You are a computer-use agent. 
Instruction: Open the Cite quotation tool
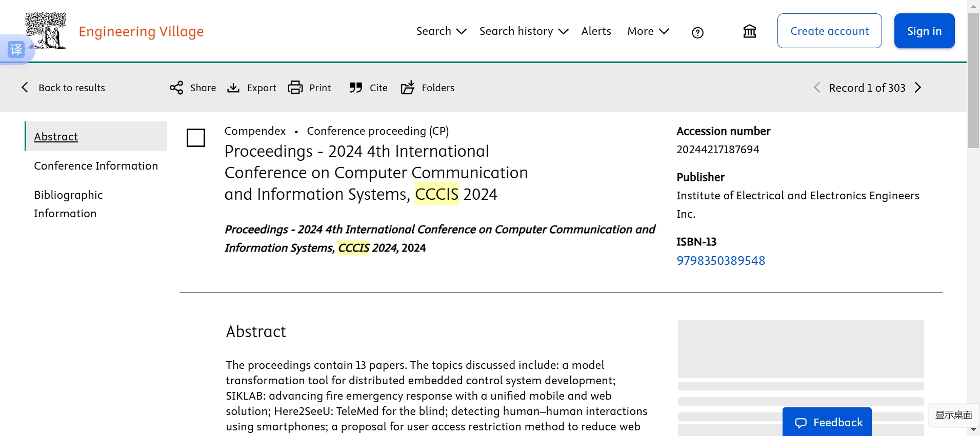(368, 88)
